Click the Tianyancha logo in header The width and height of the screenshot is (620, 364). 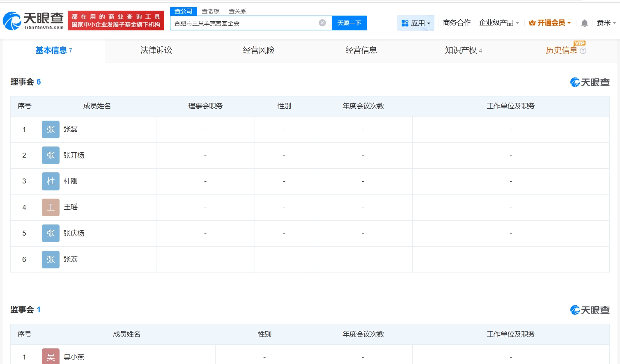pos(33,21)
